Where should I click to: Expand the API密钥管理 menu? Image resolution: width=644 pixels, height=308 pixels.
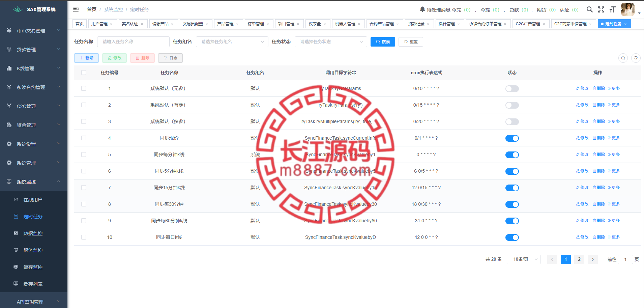[34, 302]
